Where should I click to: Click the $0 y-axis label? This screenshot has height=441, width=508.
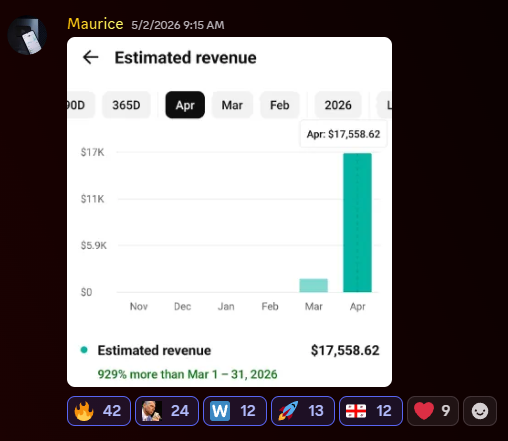86,292
